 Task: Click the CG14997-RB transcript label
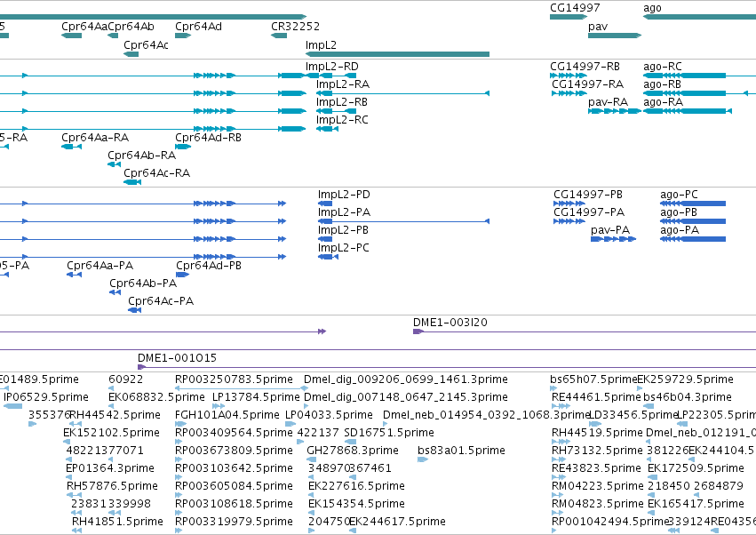click(x=585, y=67)
